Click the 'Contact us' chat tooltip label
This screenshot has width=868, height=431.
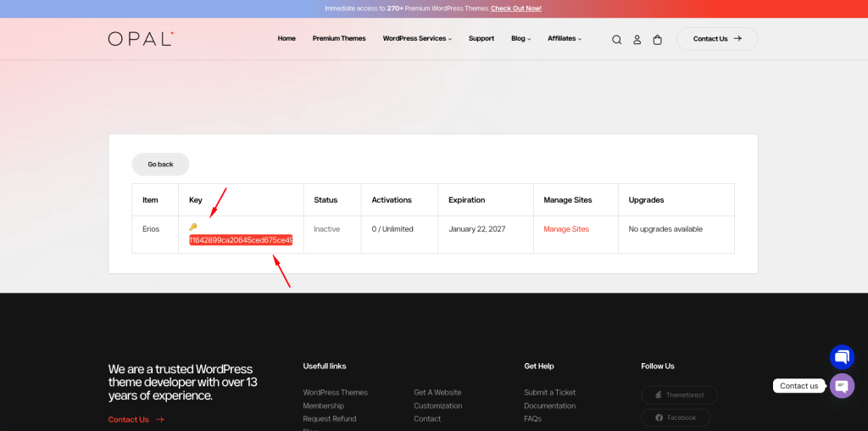[x=798, y=386]
